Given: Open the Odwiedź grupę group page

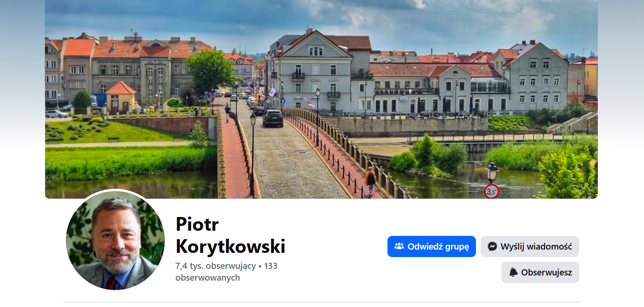Looking at the screenshot, I should point(432,246).
